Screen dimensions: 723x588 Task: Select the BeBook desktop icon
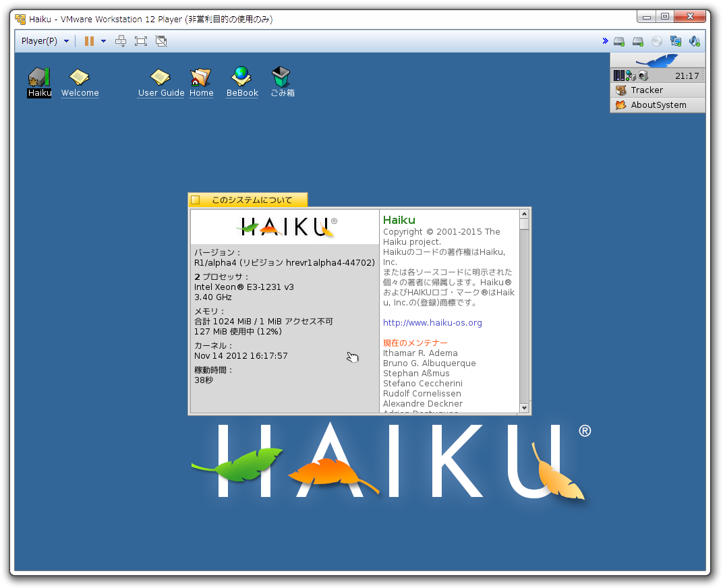coord(242,82)
